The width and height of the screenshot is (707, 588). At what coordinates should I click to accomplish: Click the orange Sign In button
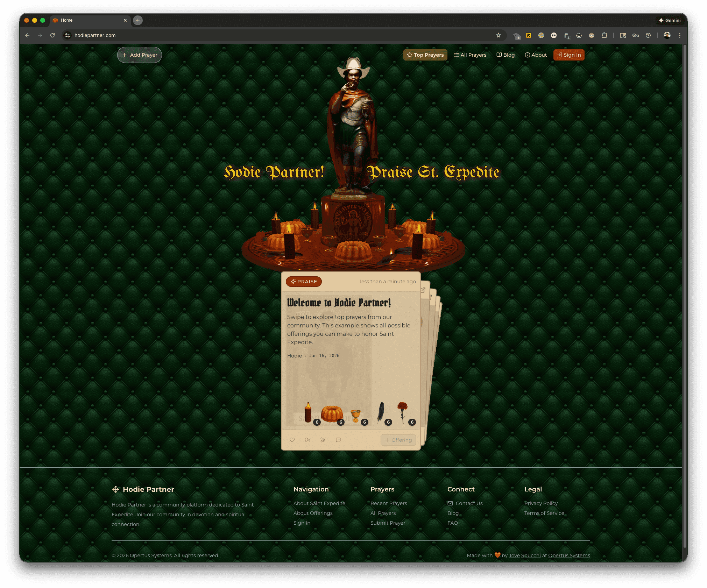[x=569, y=55]
